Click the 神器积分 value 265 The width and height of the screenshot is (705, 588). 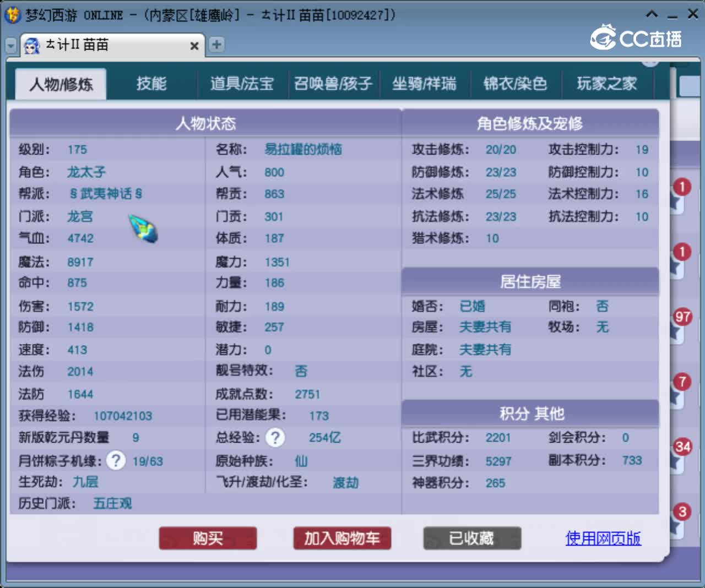tap(495, 483)
